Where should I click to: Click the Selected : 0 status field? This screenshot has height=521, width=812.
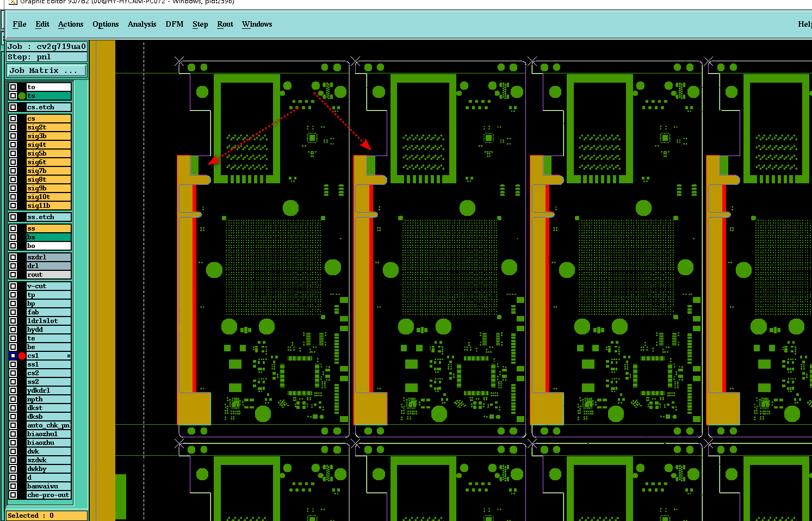pyautogui.click(x=47, y=516)
